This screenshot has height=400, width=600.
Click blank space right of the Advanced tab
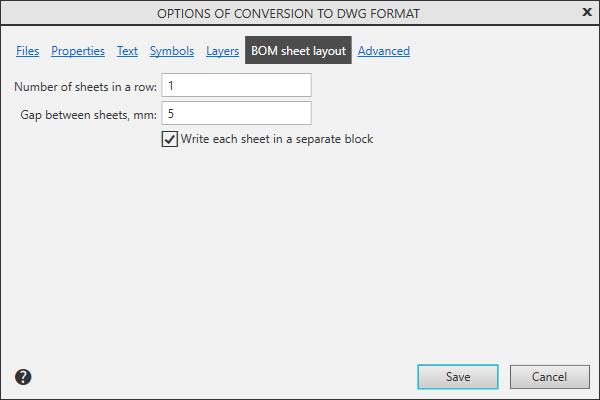(500, 51)
